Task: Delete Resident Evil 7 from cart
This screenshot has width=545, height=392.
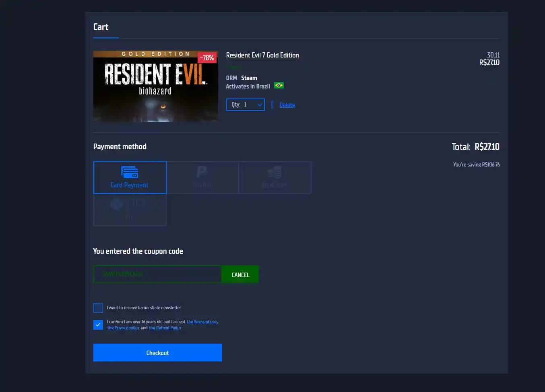Action: coord(287,105)
